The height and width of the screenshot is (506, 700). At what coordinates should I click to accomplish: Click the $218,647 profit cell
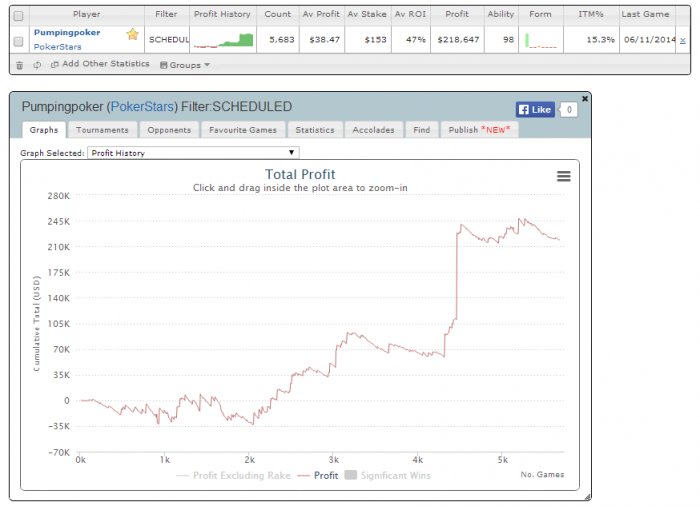[458, 40]
